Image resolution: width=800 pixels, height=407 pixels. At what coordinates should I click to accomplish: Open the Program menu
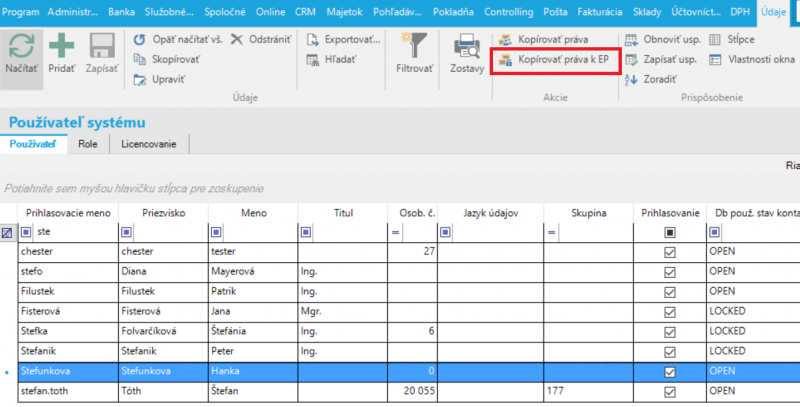click(x=20, y=12)
